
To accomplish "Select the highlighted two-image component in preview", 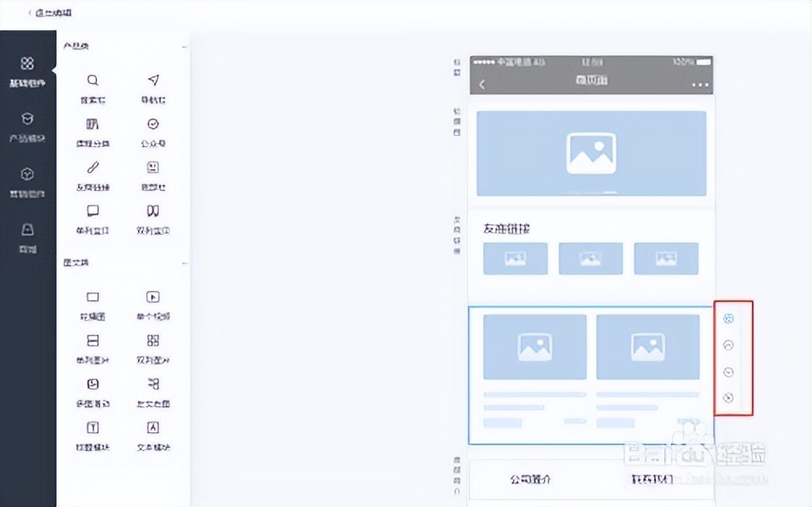I will 591,374.
